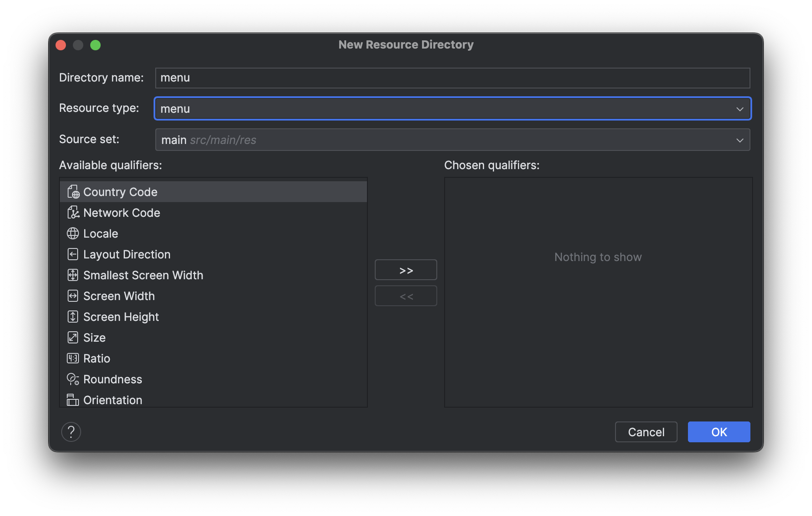Close the New Resource Directory dialog
This screenshot has width=812, height=516.
pos(61,45)
